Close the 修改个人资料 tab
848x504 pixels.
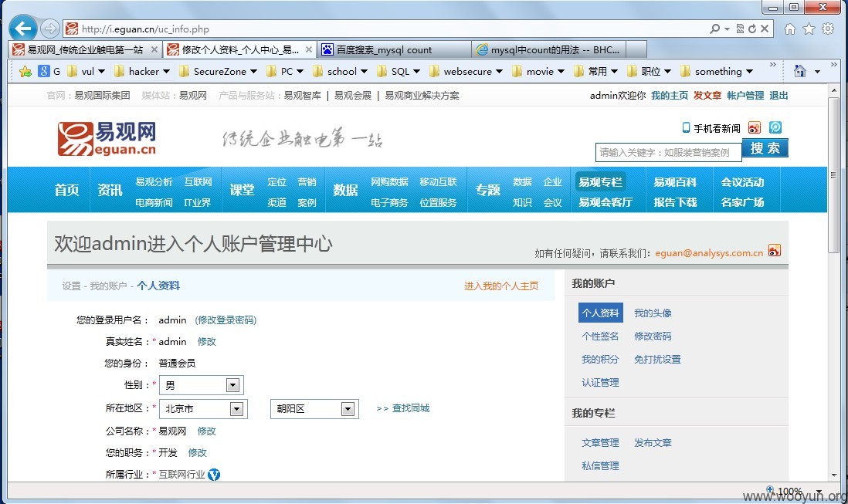[x=309, y=49]
